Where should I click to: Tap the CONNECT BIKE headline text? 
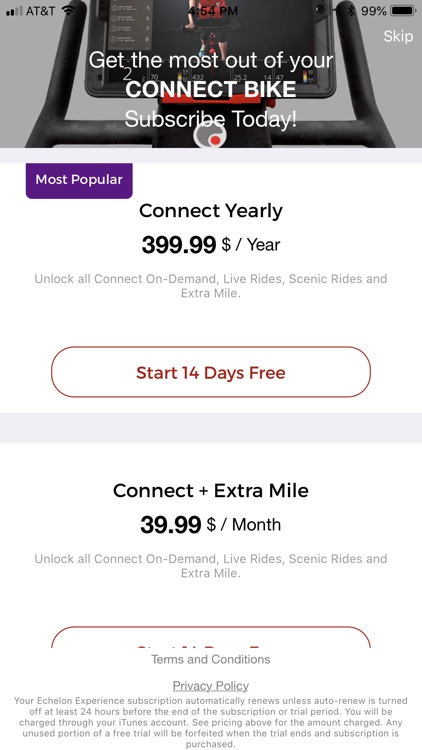coord(211,89)
